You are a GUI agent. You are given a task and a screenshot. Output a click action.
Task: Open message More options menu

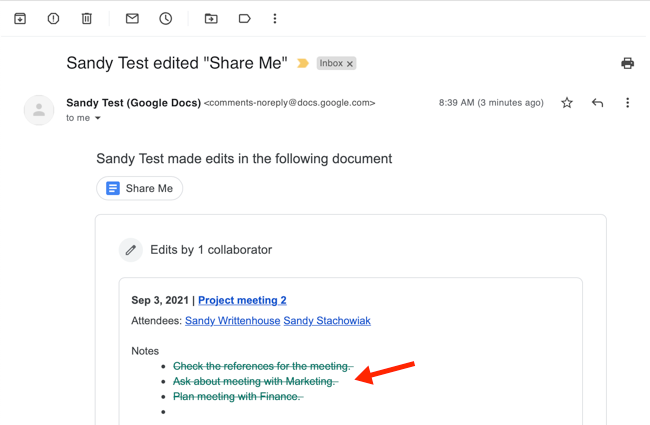point(627,103)
